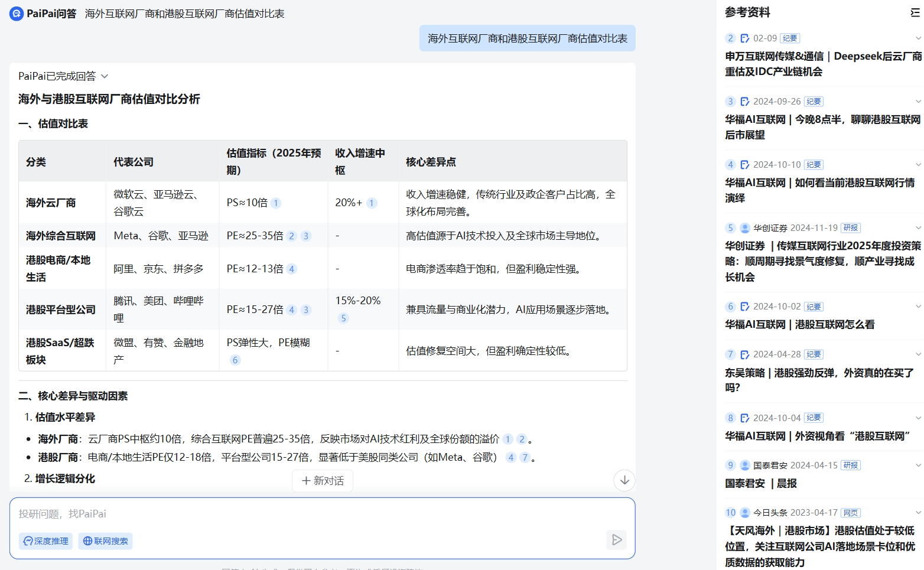Open 华福AI互联网 港股互联网怎么看 reference
The width and height of the screenshot is (924, 570).
(799, 324)
